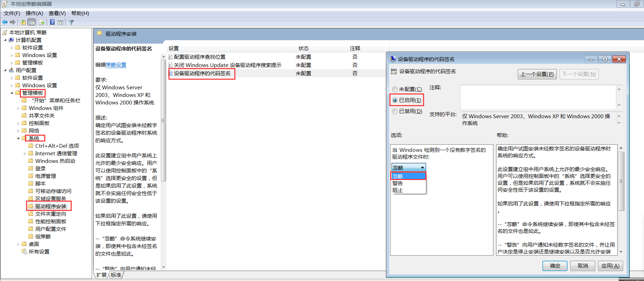Choose 阻止 from the open dropdown list
This screenshot has width=644, height=281.
(398, 190)
